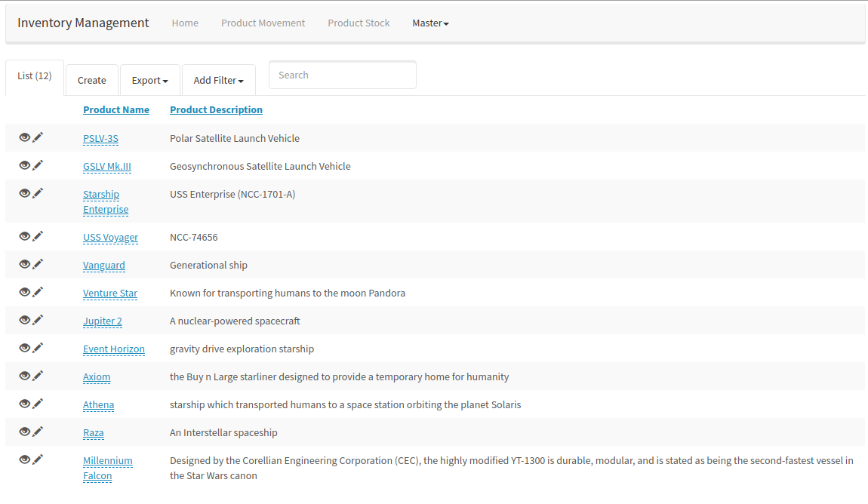Edit Jupiter 2 using the pencil icon

pyautogui.click(x=38, y=320)
